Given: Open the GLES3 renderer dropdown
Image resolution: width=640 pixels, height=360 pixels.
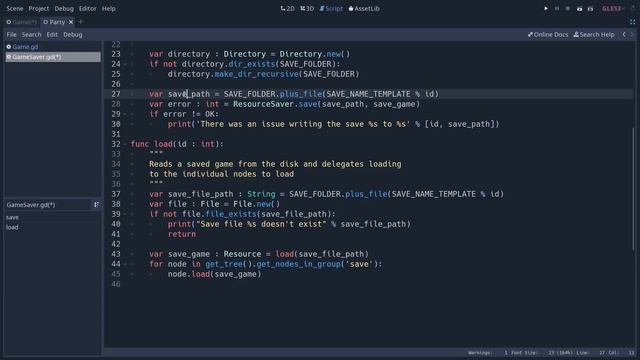Looking at the screenshot, I should (613, 9).
